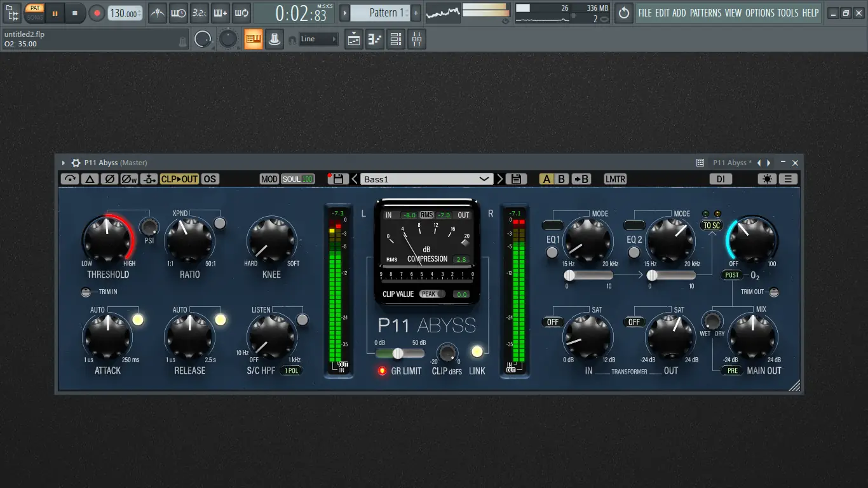Screen dimensions: 868x488
Task: Click the one-click audio recording circular arrow icon
Action: tap(624, 13)
